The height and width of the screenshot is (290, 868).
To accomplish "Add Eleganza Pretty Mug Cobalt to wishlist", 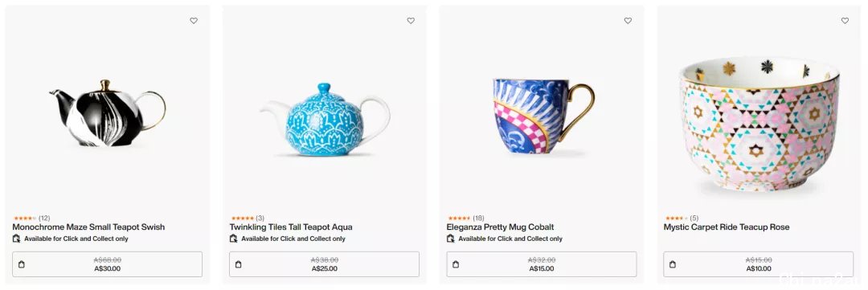I will pos(628,20).
